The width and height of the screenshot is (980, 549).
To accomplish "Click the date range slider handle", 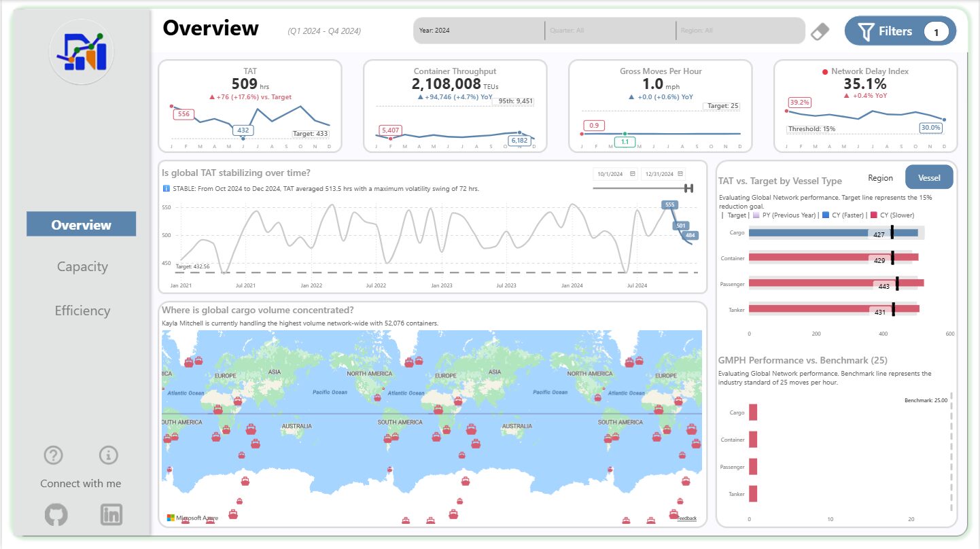I will (x=688, y=188).
